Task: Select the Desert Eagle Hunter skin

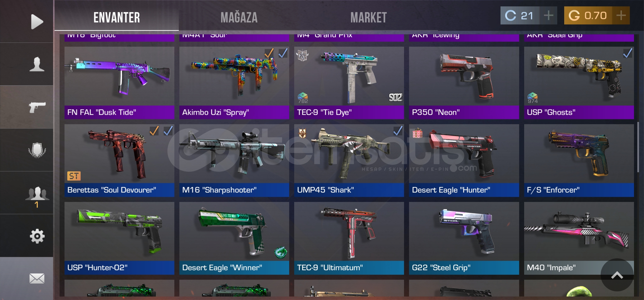Action: [x=464, y=161]
